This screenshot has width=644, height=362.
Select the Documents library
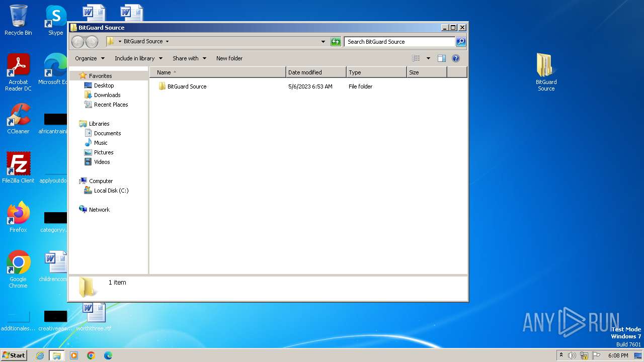tap(107, 133)
